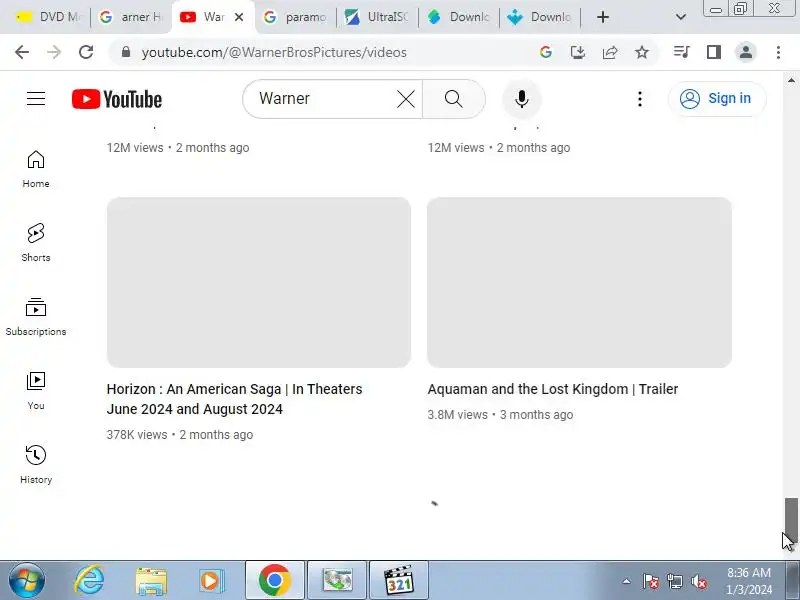Open History in sidebar
The height and width of the screenshot is (600, 800).
click(x=36, y=465)
